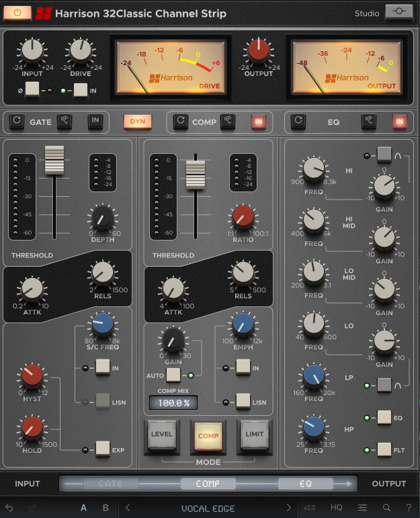420x518 pixels.
Task: Click the blue HP FREQ knob
Action: pos(314,427)
